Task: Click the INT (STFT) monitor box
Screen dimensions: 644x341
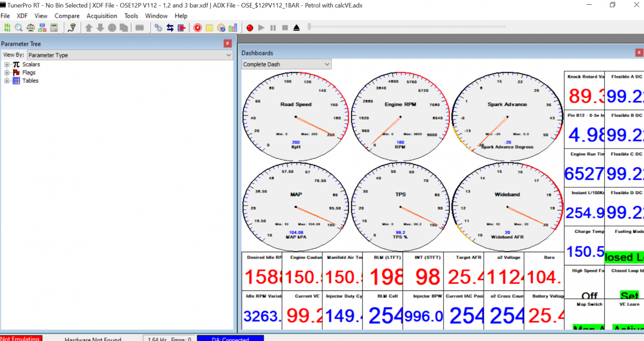Action: click(x=423, y=271)
